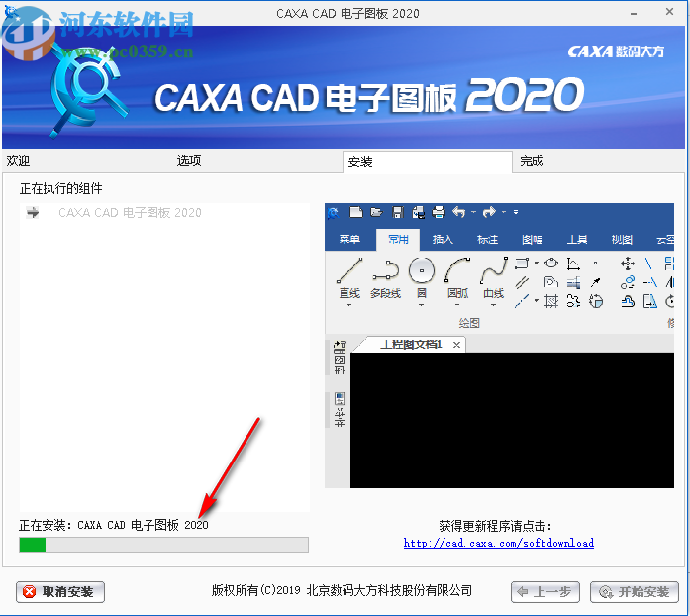Click the 常用 tab in the preview ribbon
This screenshot has width=690, height=616.
click(398, 240)
